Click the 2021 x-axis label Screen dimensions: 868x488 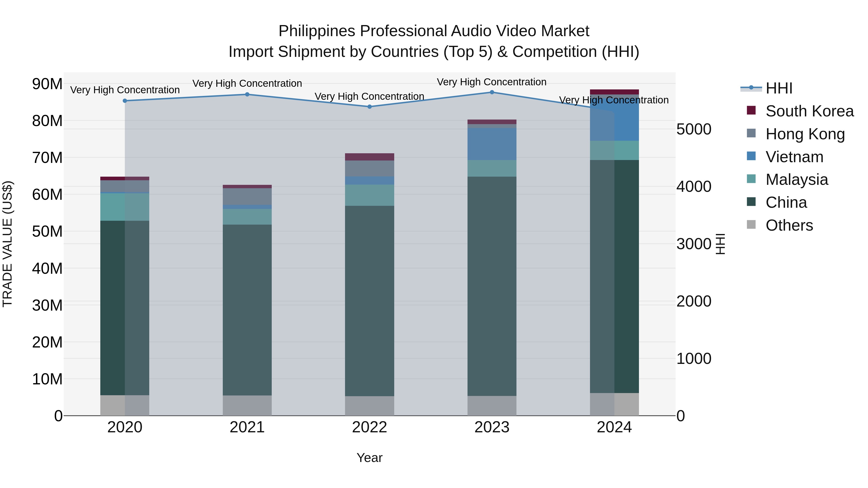click(247, 427)
